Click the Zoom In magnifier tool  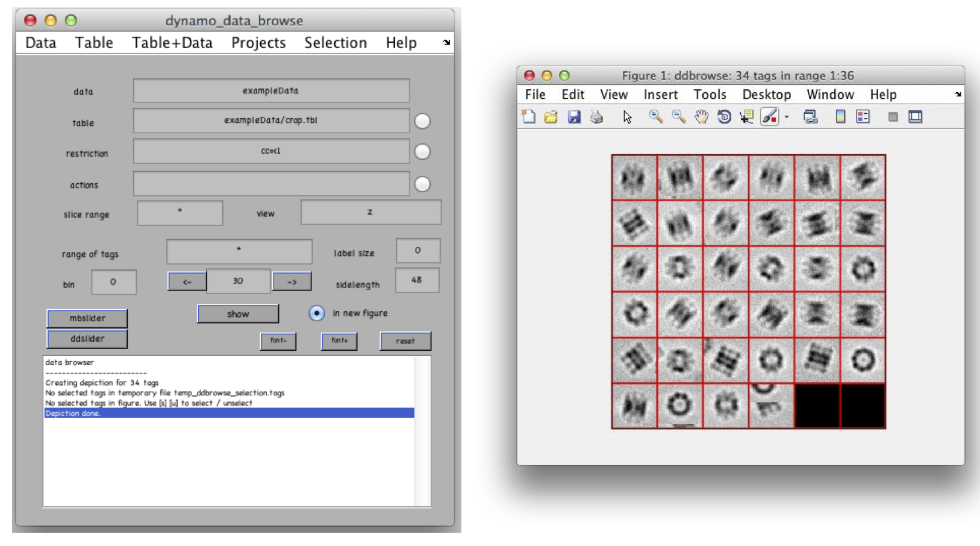(x=655, y=117)
